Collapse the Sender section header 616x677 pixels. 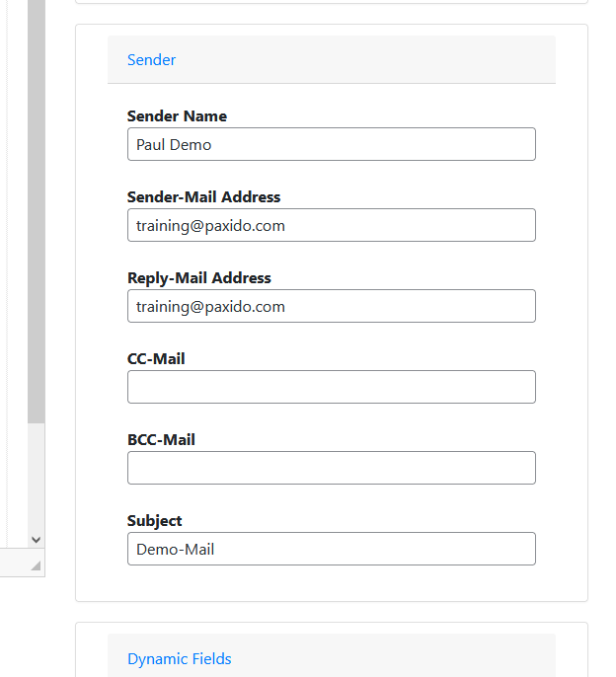coord(151,60)
